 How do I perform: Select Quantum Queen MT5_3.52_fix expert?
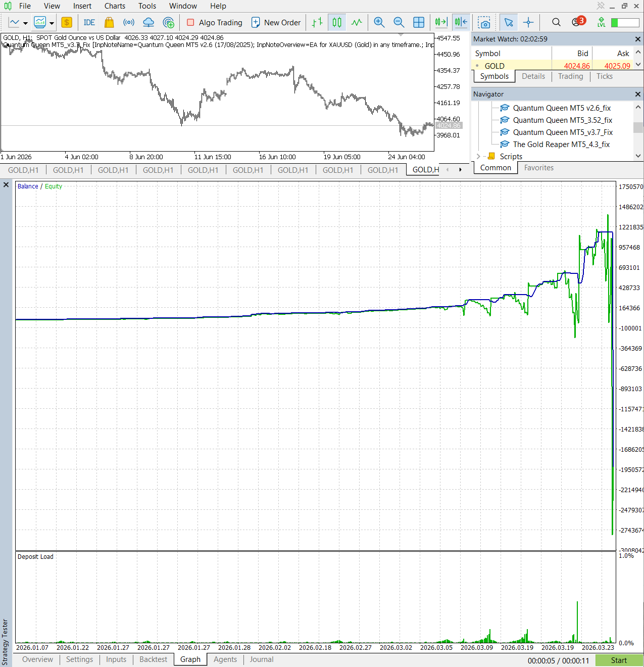pos(556,120)
